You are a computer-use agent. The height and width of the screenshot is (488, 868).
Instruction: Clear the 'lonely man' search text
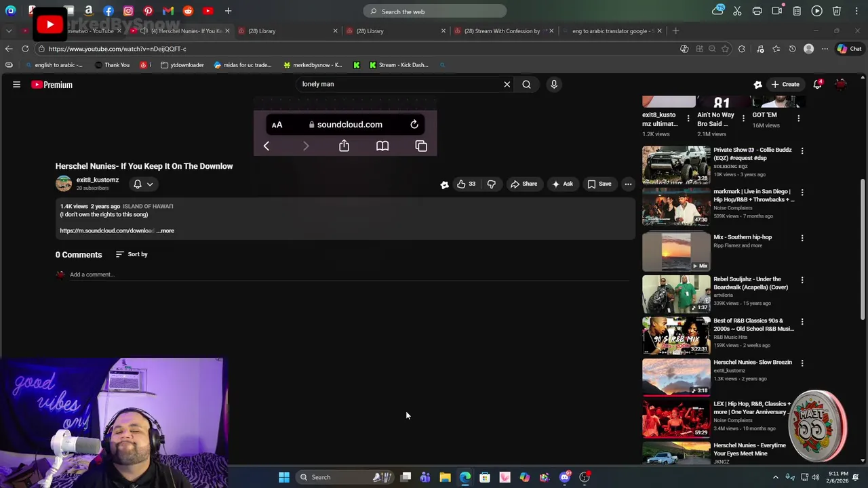click(507, 84)
